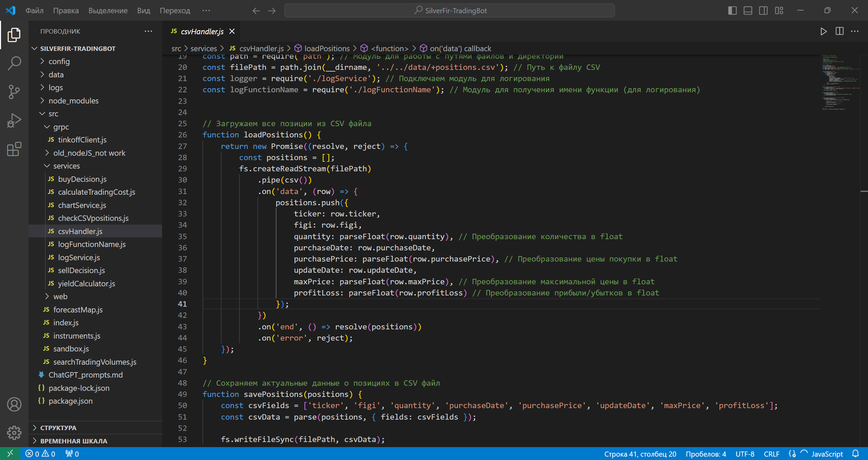The height and width of the screenshot is (460, 868).
Task: Toggle the bottom panel visibility
Action: [748, 11]
